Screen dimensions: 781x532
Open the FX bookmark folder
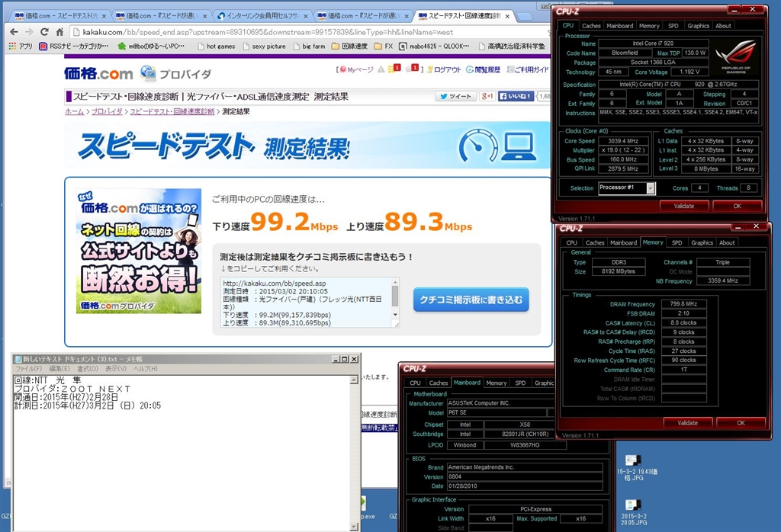tap(383, 46)
